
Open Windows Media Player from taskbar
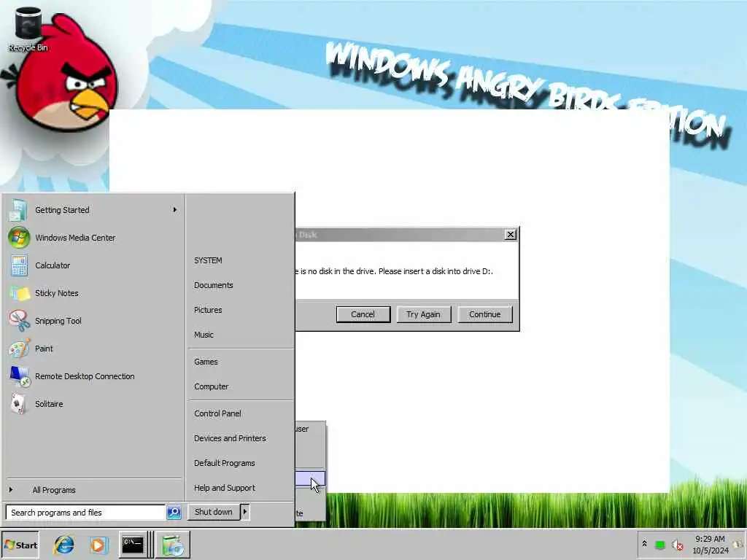pos(98,545)
